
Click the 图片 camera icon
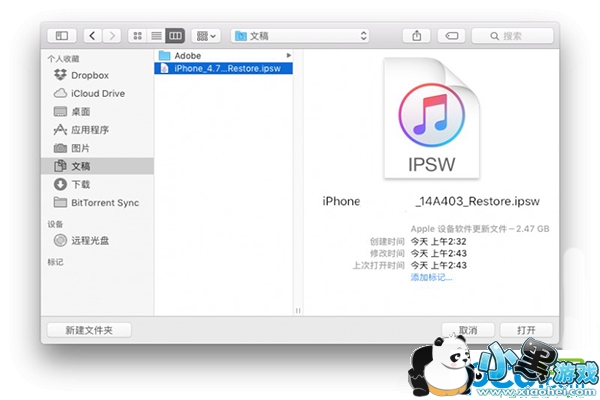[60, 148]
